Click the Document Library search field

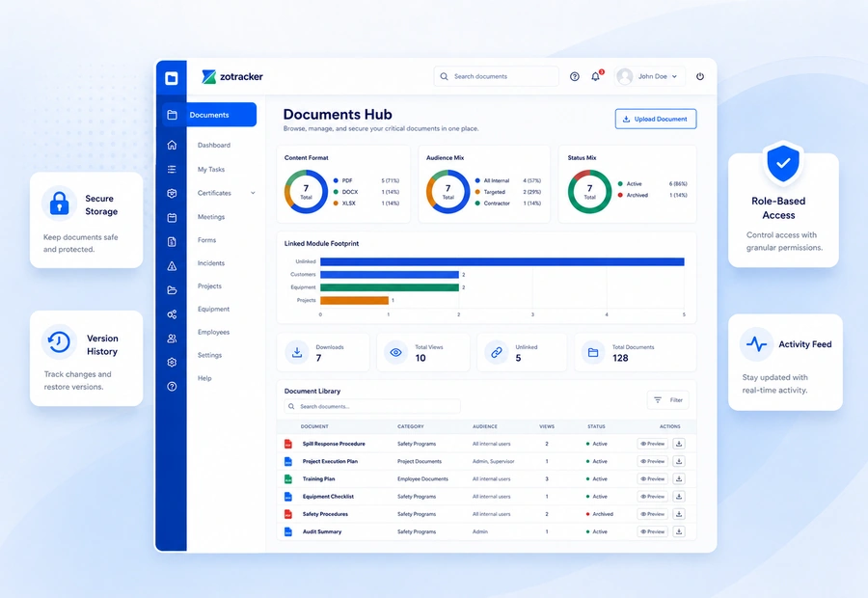click(372, 406)
